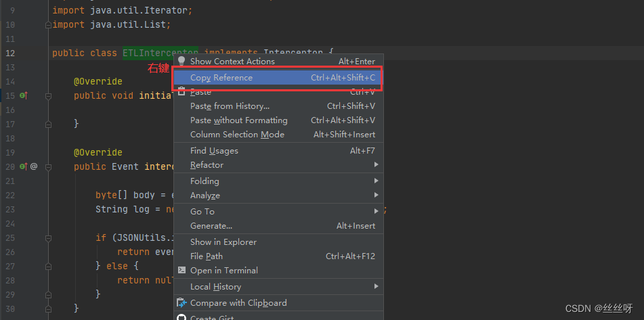Open the Folding submenu
The height and width of the screenshot is (320, 644).
[278, 181]
